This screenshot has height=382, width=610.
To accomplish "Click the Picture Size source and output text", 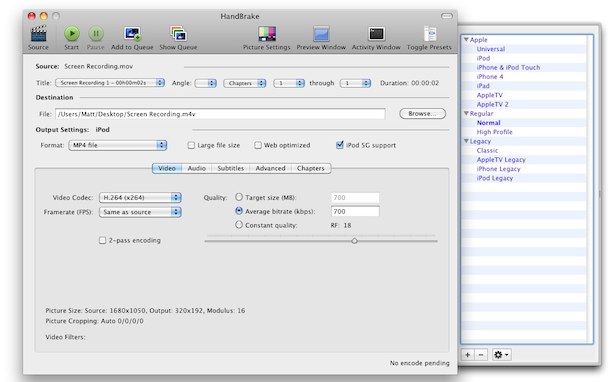I will (x=145, y=310).
